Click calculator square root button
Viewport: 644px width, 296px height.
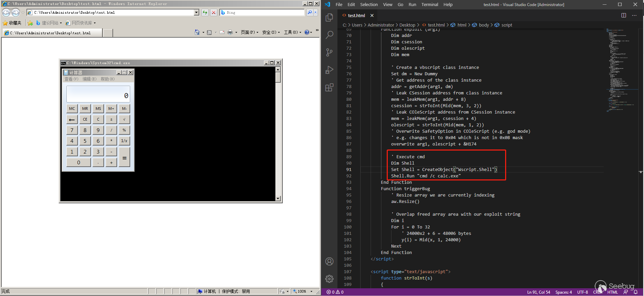124,119
